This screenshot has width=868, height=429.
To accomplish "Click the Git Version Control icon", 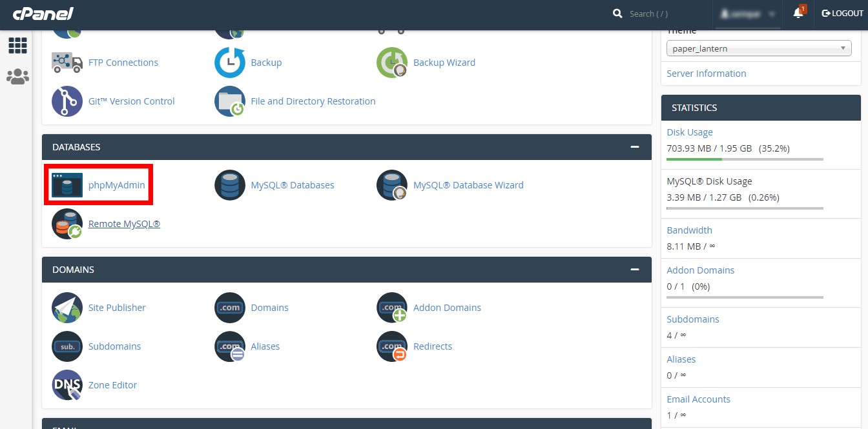I will 67,101.
